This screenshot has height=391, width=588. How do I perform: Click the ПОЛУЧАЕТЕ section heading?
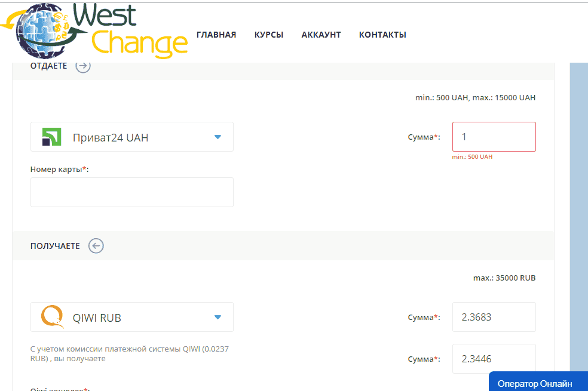[x=55, y=246]
